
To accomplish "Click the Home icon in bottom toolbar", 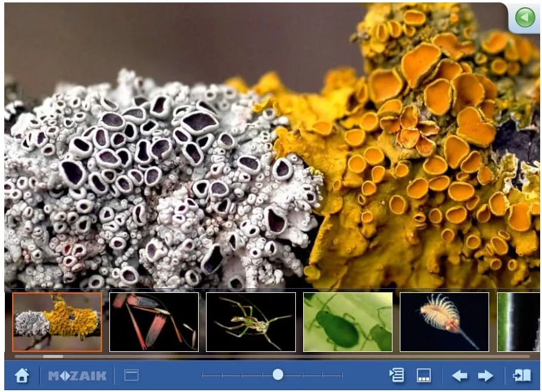I will pos(22,376).
